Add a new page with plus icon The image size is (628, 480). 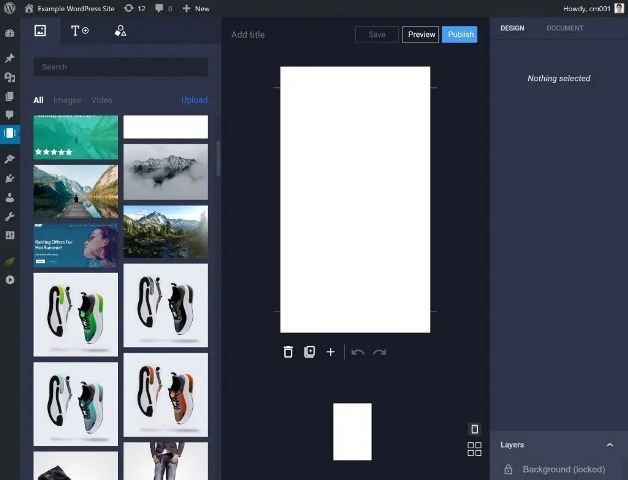point(330,352)
